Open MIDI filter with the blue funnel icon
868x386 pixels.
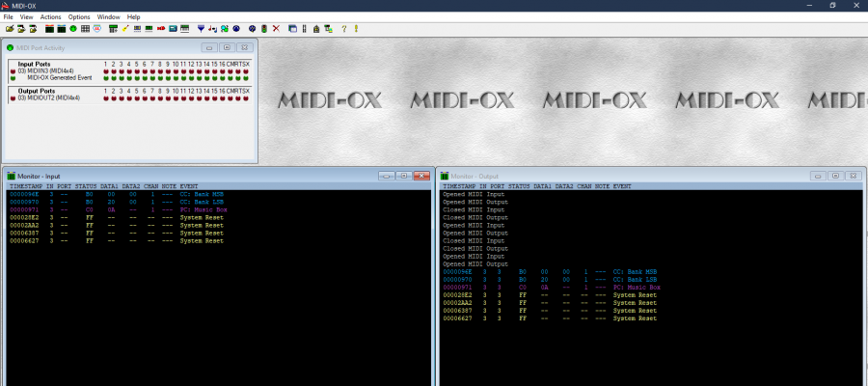coord(201,28)
